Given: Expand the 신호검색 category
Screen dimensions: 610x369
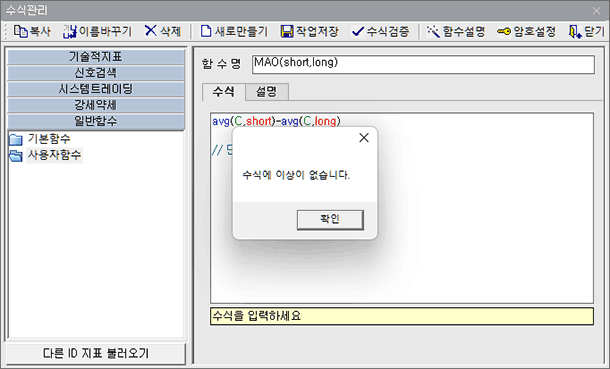Looking at the screenshot, I should click(96, 73).
